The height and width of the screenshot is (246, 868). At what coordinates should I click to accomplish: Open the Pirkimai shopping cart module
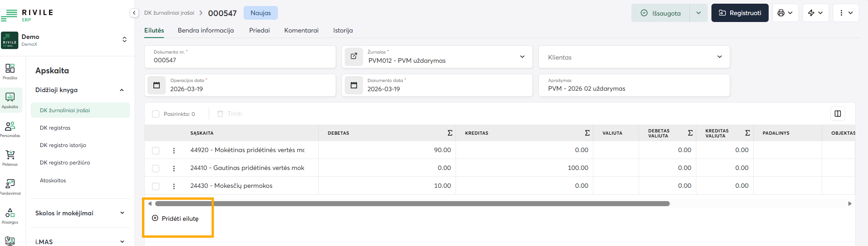coord(10,157)
